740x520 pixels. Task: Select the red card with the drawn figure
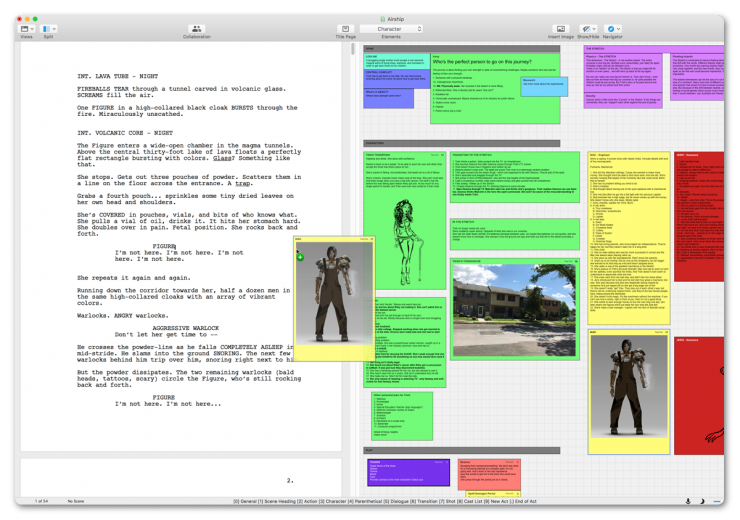698,395
